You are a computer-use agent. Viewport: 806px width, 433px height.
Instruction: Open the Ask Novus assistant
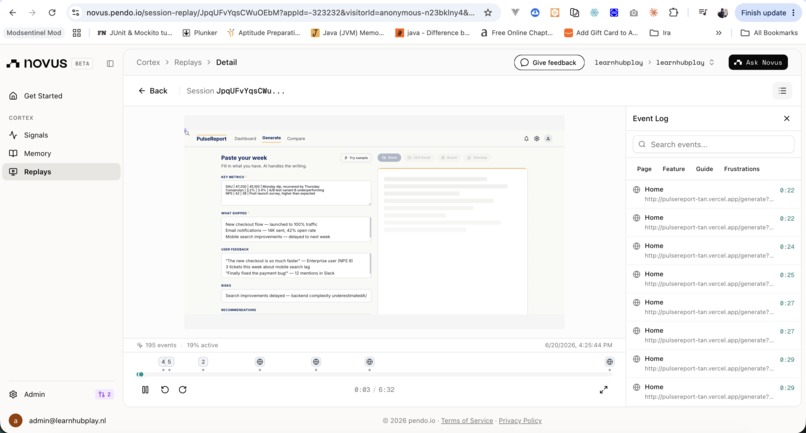point(758,62)
